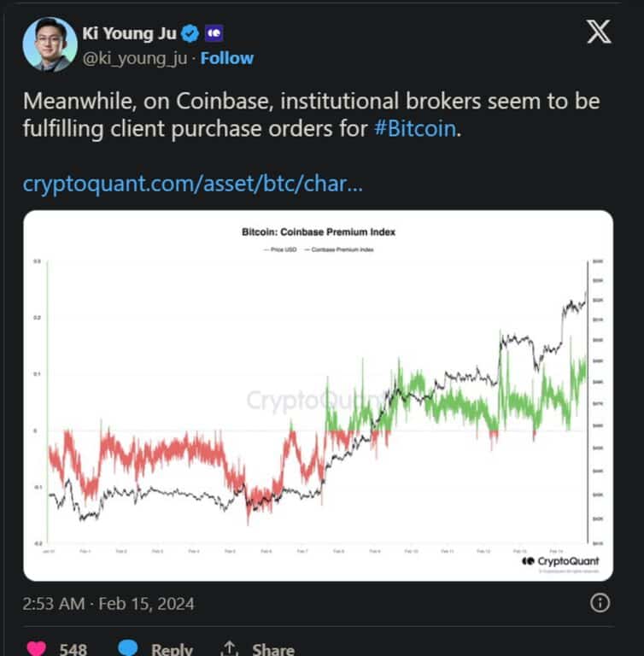Open the Coinbase Premium Index chart image
This screenshot has width=644, height=656.
pyautogui.click(x=319, y=395)
